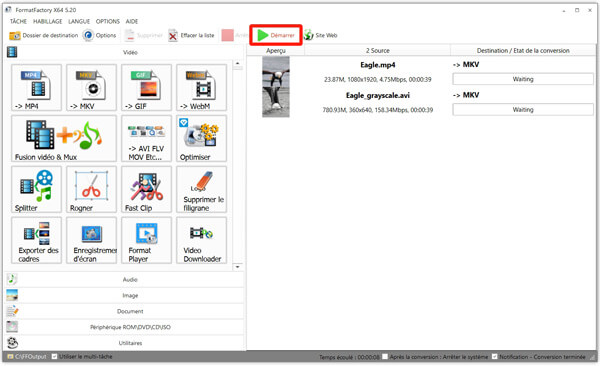The width and height of the screenshot is (600, 366).
Task: Open the -> AVI FLV MOV Etc tile
Action: click(147, 139)
